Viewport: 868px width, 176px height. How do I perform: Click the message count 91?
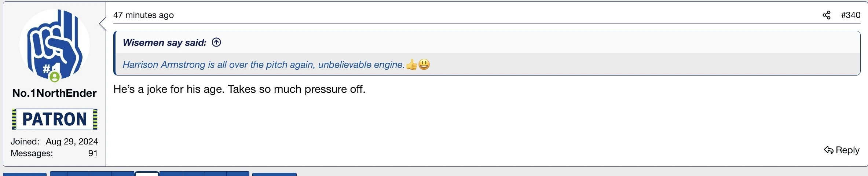click(93, 153)
